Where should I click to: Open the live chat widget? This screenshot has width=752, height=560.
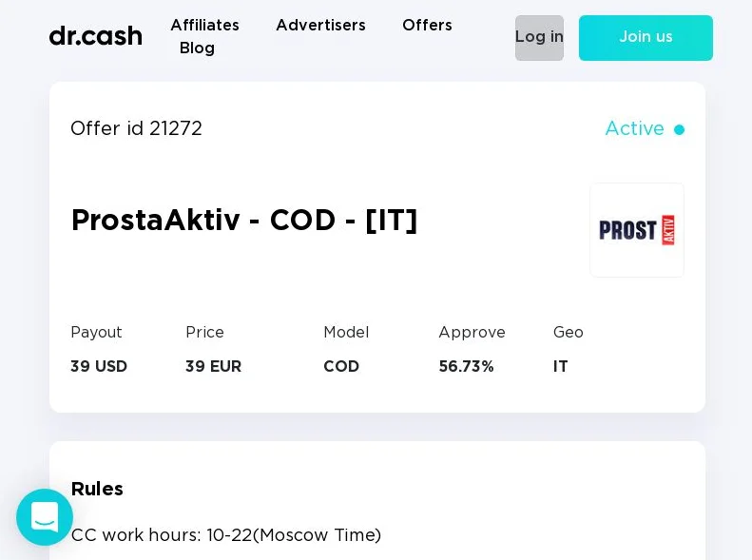pyautogui.click(x=45, y=517)
